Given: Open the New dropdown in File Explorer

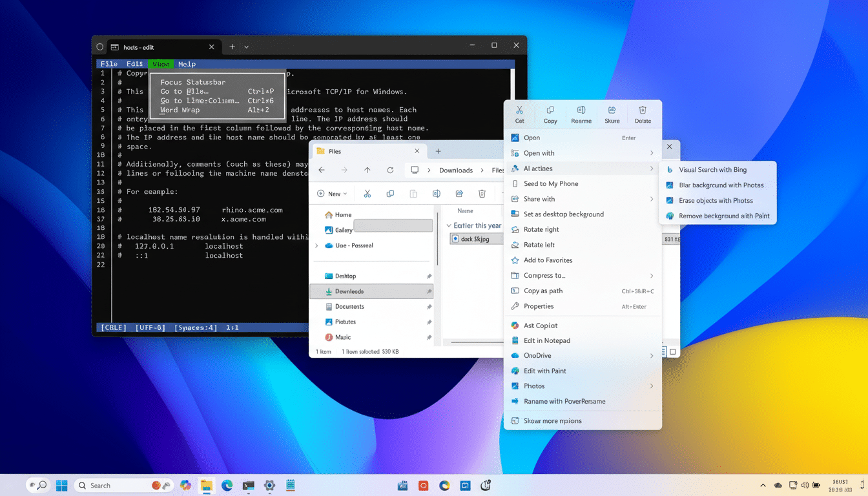Looking at the screenshot, I should coord(332,193).
